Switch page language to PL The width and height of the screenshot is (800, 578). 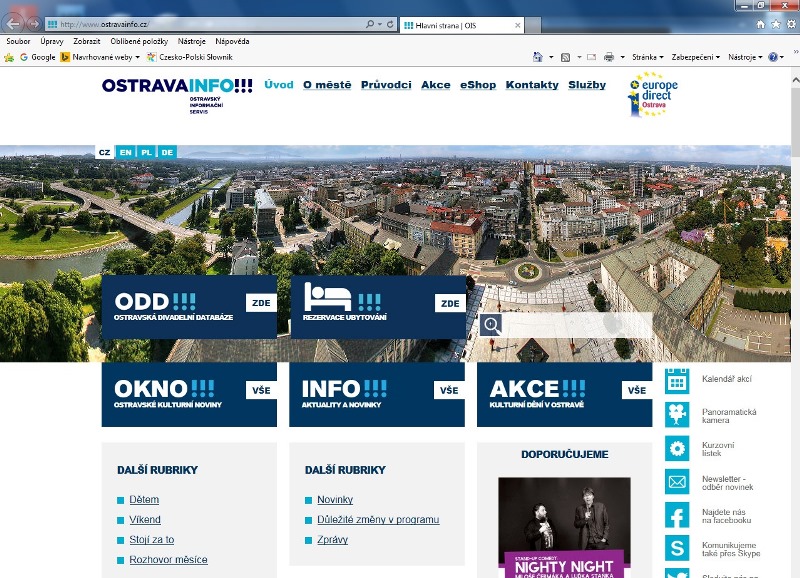click(x=146, y=152)
